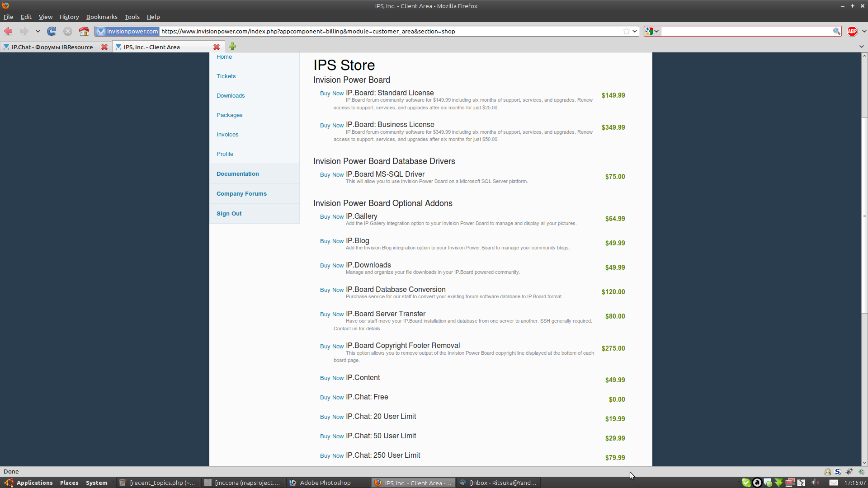Reload the current page
The height and width of the screenshot is (488, 868).
coord(52,31)
